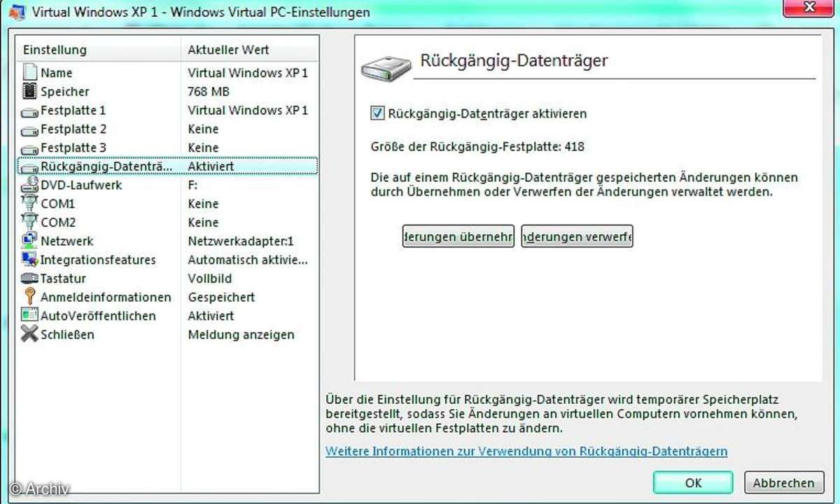Select the Name setting row

coord(168,73)
